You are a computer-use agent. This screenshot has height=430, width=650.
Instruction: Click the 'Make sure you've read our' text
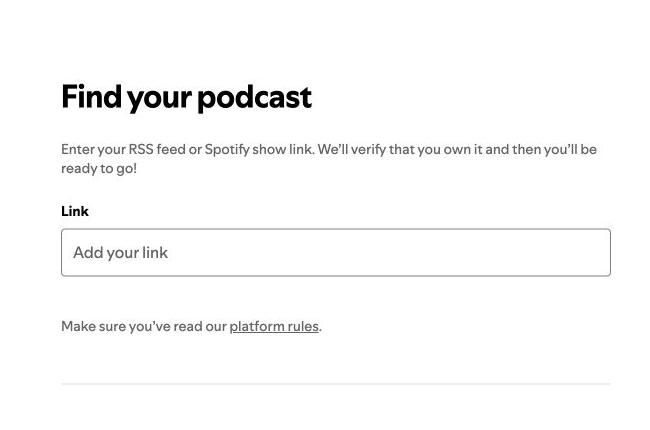pos(144,326)
